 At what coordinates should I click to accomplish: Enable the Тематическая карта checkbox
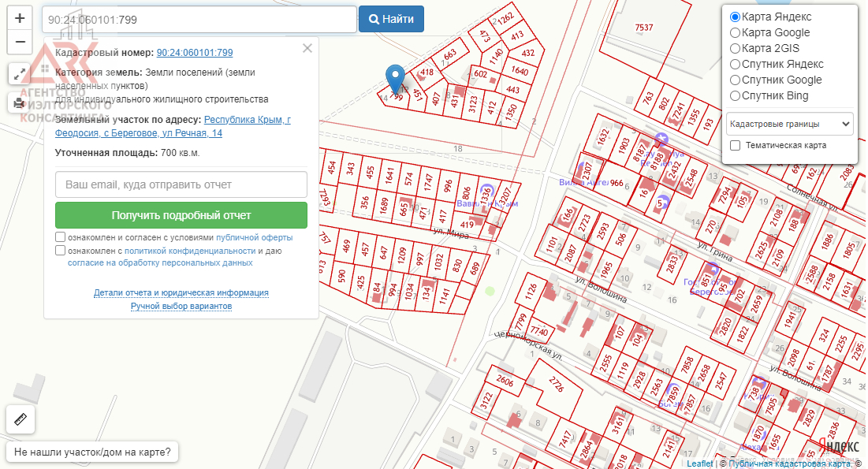click(x=736, y=145)
